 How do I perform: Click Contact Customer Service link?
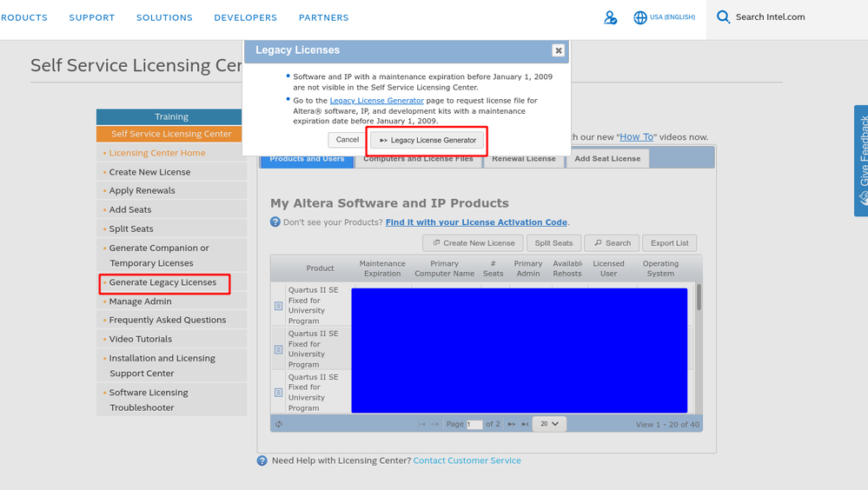(x=467, y=460)
